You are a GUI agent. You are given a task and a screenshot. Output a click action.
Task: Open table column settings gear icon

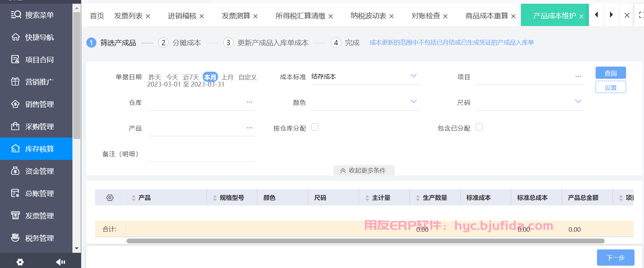(x=110, y=198)
